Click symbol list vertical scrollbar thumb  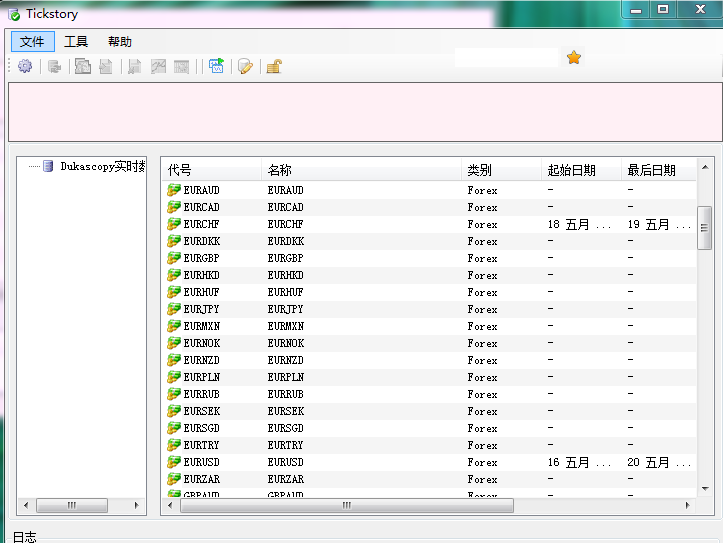pos(704,228)
